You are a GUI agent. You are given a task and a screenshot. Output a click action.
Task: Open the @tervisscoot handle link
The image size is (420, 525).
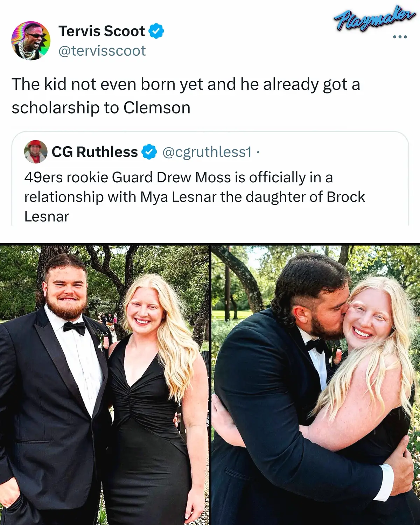tap(101, 51)
